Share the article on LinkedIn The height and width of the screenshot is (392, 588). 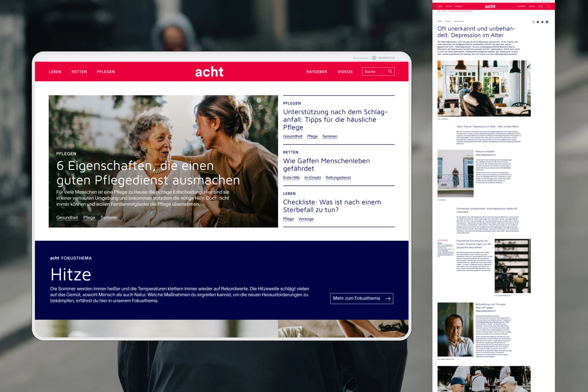pos(547,22)
